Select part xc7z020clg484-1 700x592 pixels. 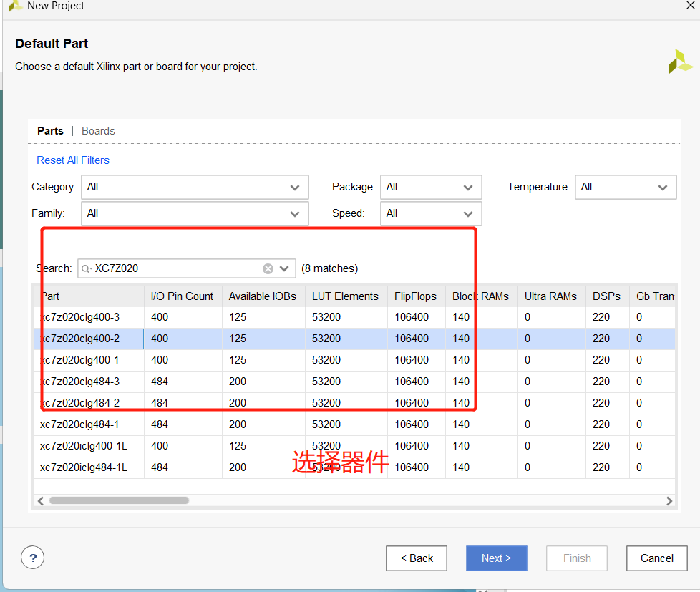click(354, 424)
